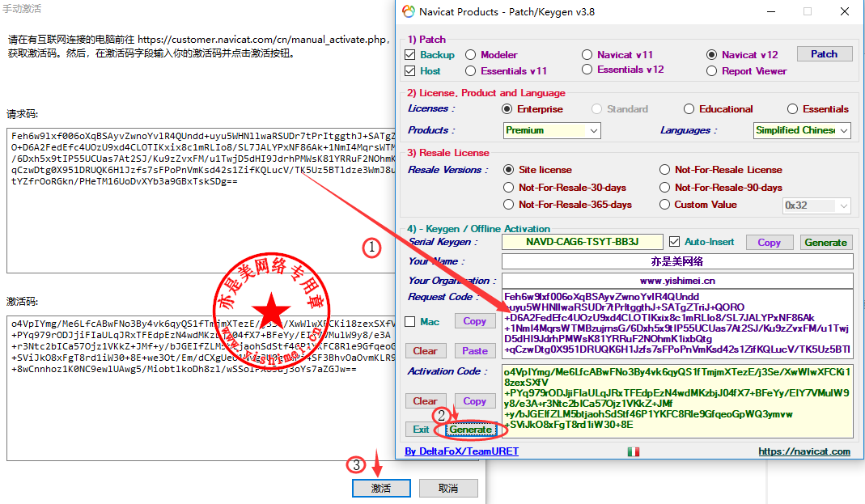Select Not-For-Resale-30-days option
This screenshot has width=865, height=504.
tap(509, 188)
